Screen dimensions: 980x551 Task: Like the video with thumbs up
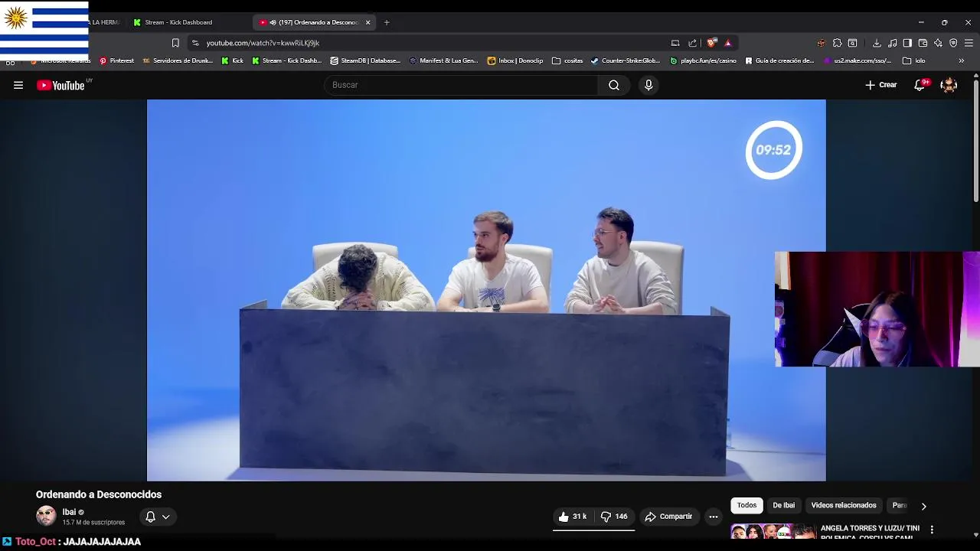pyautogui.click(x=572, y=517)
